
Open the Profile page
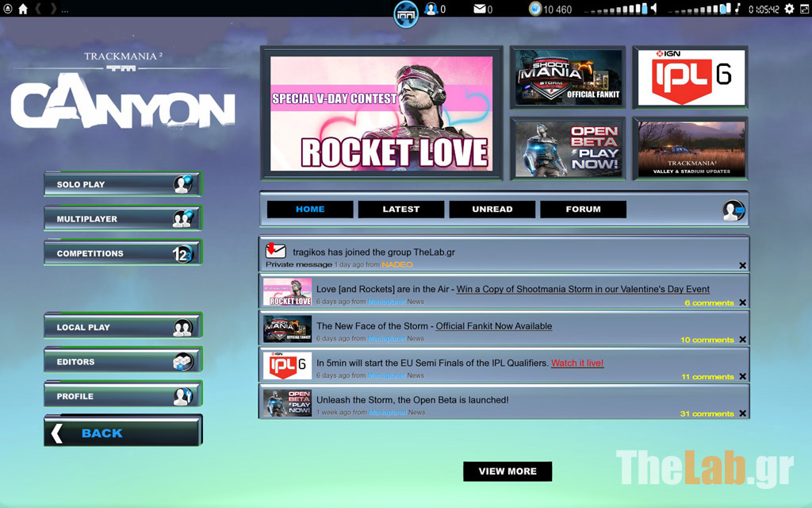click(123, 395)
